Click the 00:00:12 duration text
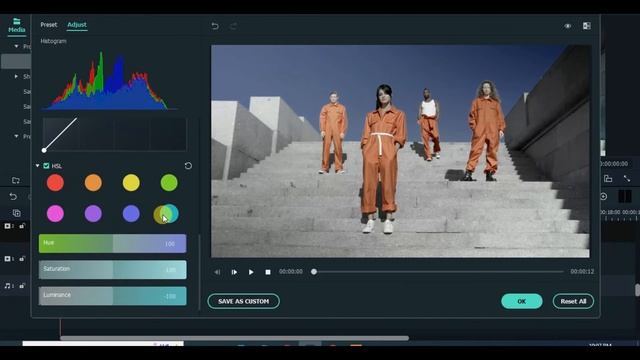The width and height of the screenshot is (640, 360). pyautogui.click(x=582, y=271)
